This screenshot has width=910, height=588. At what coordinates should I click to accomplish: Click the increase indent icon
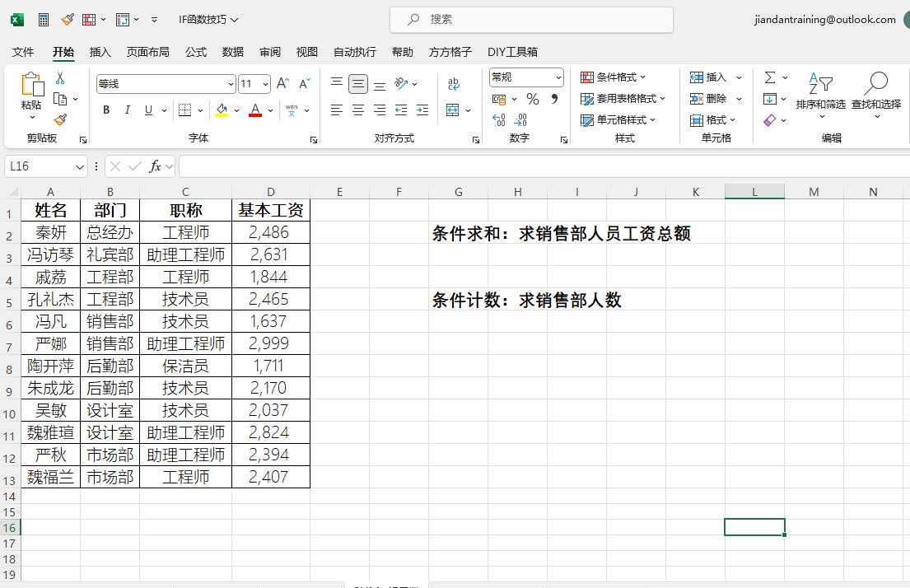point(422,110)
